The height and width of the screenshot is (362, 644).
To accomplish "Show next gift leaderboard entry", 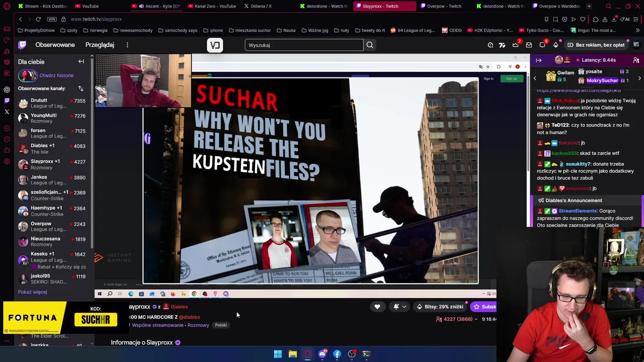I will pyautogui.click(x=639, y=78).
